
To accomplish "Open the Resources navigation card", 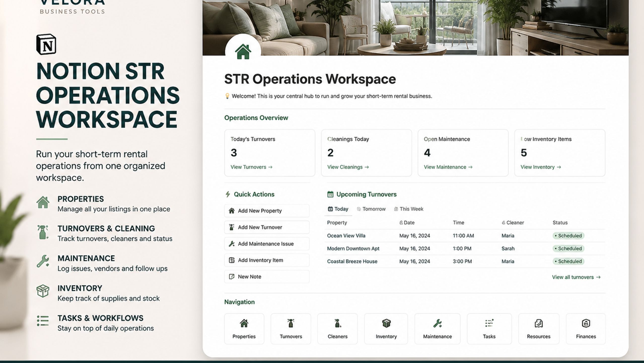I will coord(539,329).
